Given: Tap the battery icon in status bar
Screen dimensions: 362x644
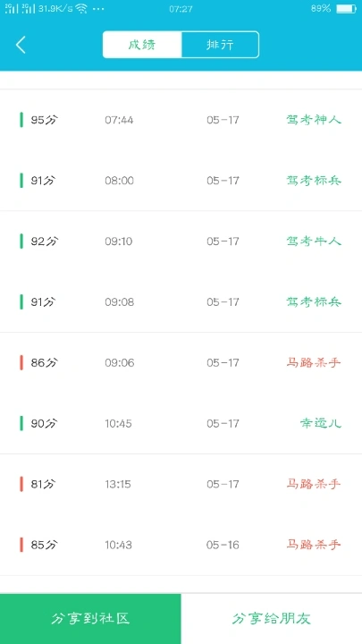Looking at the screenshot, I should coord(346,9).
